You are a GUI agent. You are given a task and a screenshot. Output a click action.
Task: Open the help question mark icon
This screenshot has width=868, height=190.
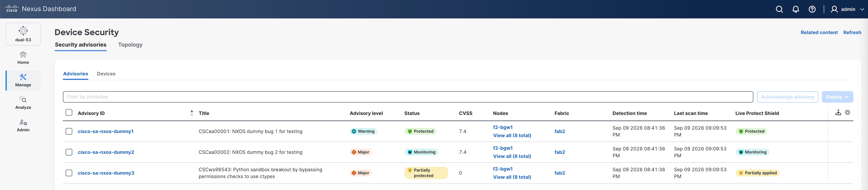tap(812, 9)
